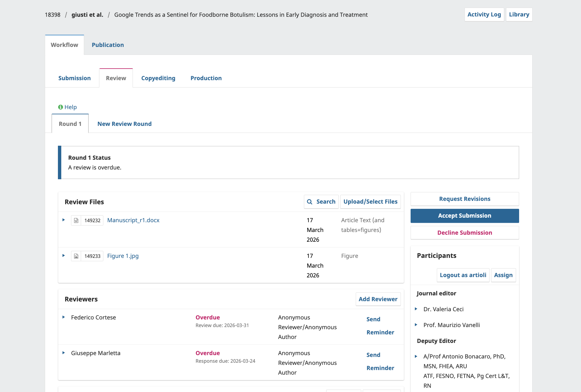Expand the Manuscript_r1.docx file row
The width and height of the screenshot is (581, 392).
pyautogui.click(x=63, y=220)
